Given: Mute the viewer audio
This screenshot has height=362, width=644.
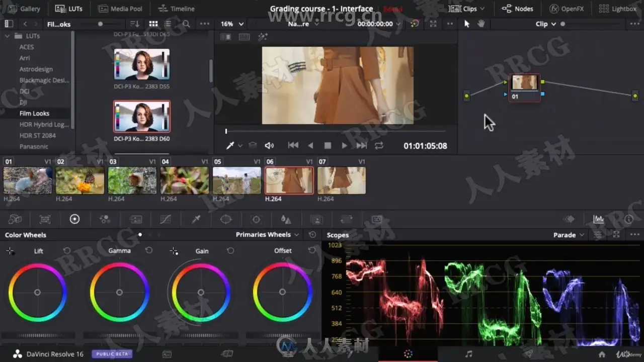Looking at the screenshot, I should (x=269, y=145).
